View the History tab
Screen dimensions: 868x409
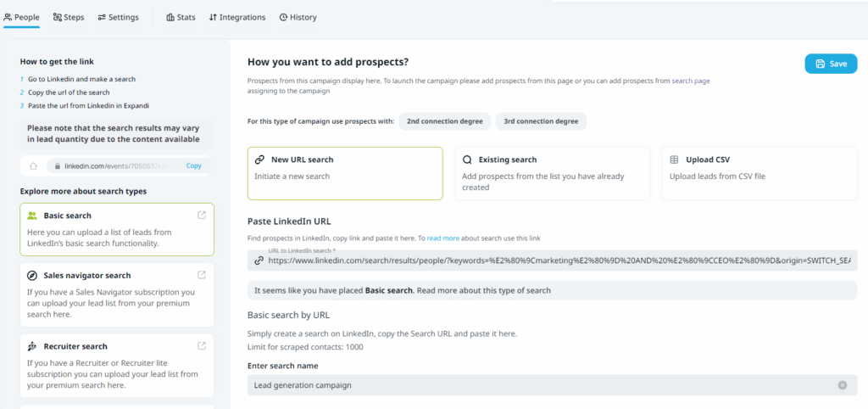point(298,17)
